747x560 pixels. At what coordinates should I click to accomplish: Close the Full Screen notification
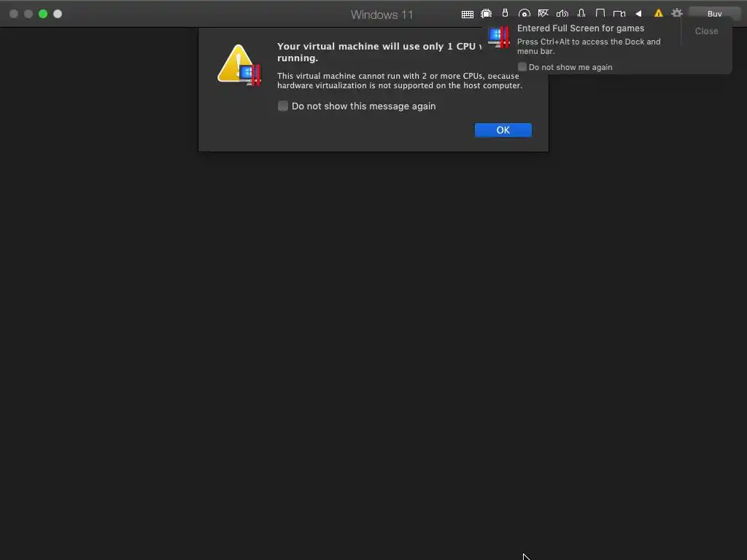point(706,31)
